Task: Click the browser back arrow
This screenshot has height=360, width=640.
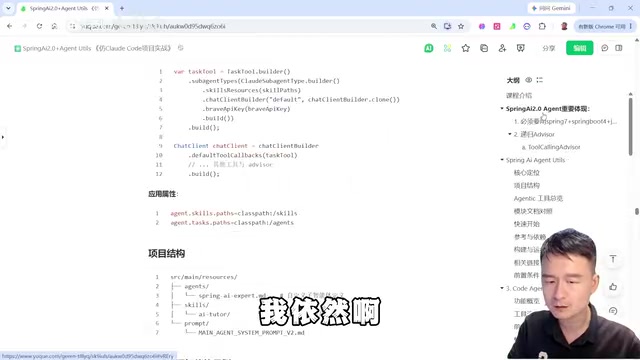Action: pos(10,26)
